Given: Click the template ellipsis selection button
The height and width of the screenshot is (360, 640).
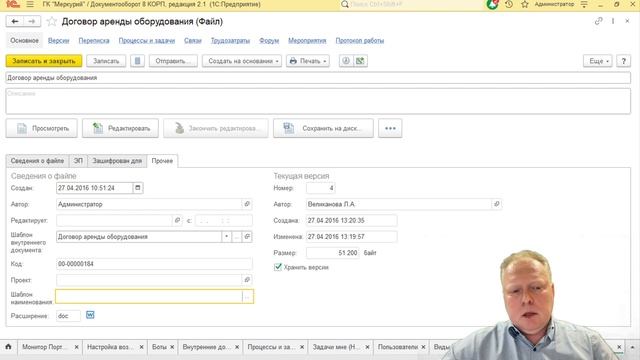Looking at the screenshot, I should [237, 237].
